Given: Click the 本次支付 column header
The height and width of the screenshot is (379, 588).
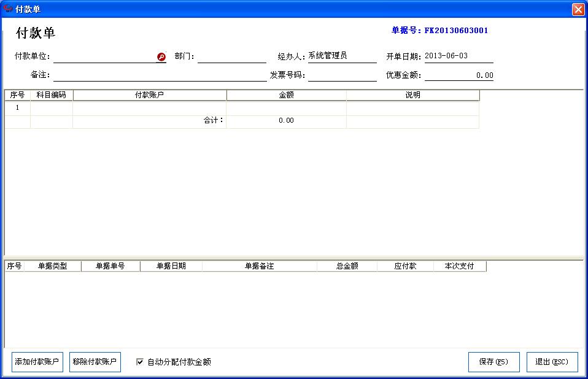Looking at the screenshot, I should [458, 266].
